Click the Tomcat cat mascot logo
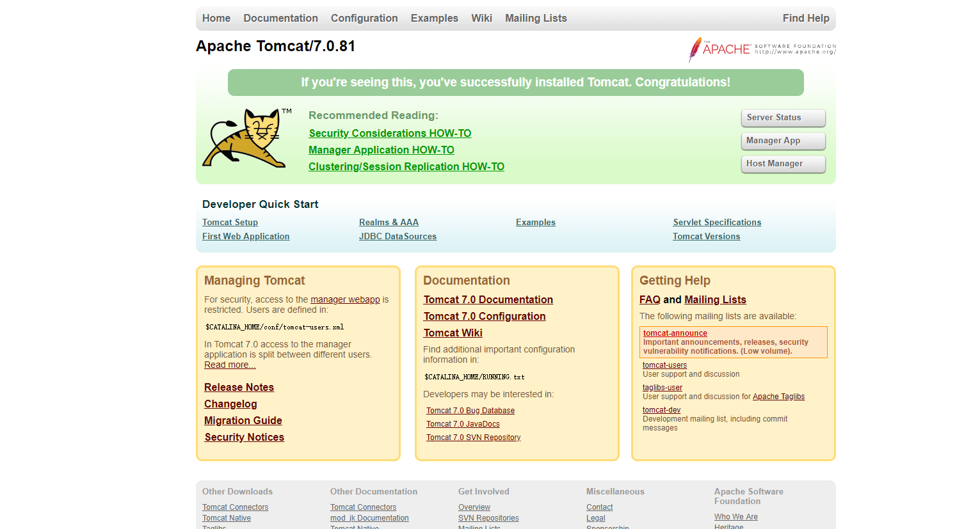The height and width of the screenshot is (529, 980). tap(246, 138)
